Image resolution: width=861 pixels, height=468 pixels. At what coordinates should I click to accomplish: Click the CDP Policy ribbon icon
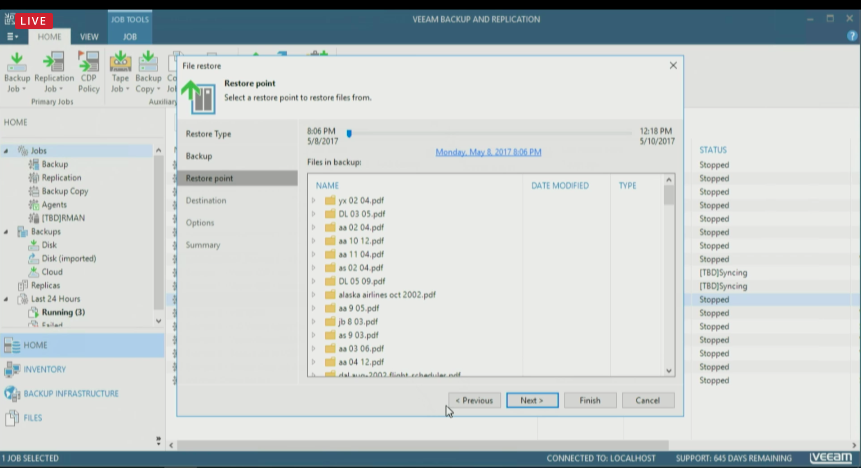[89, 69]
